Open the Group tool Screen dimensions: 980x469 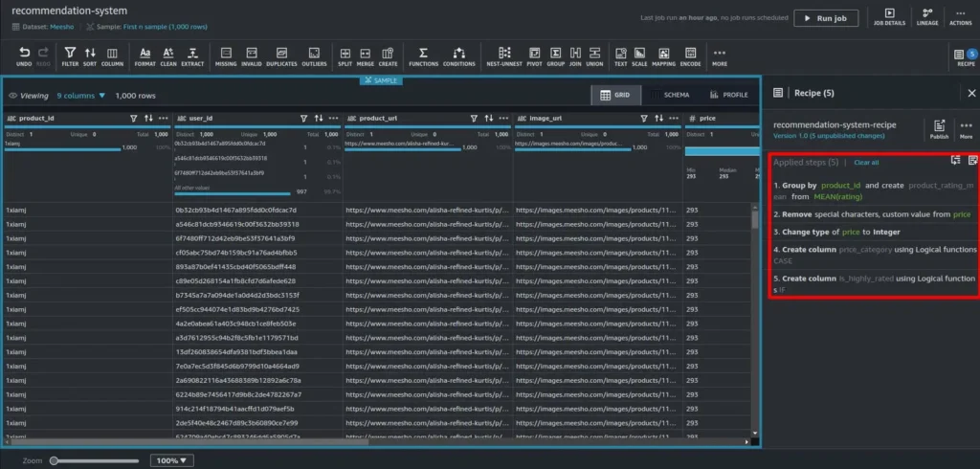556,56
